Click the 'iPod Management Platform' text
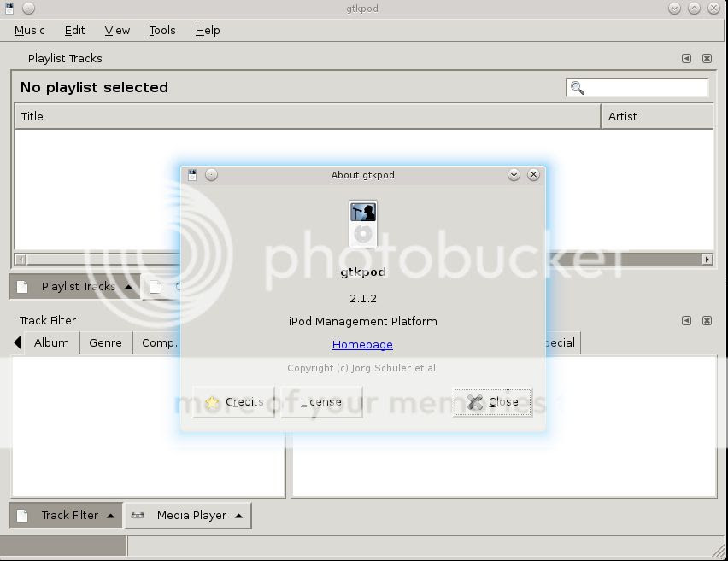The width and height of the screenshot is (728, 561). (362, 322)
